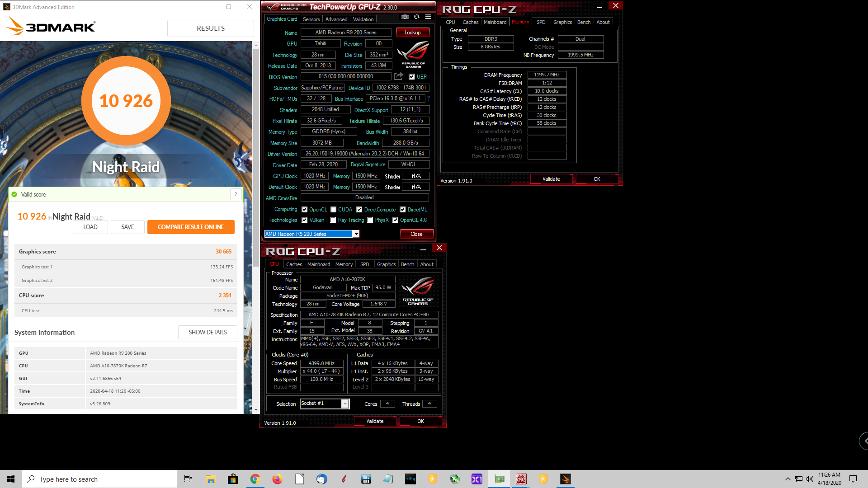This screenshot has width=868, height=488.
Task: Switch to the GPU-Z Sensors tab
Action: tap(311, 19)
